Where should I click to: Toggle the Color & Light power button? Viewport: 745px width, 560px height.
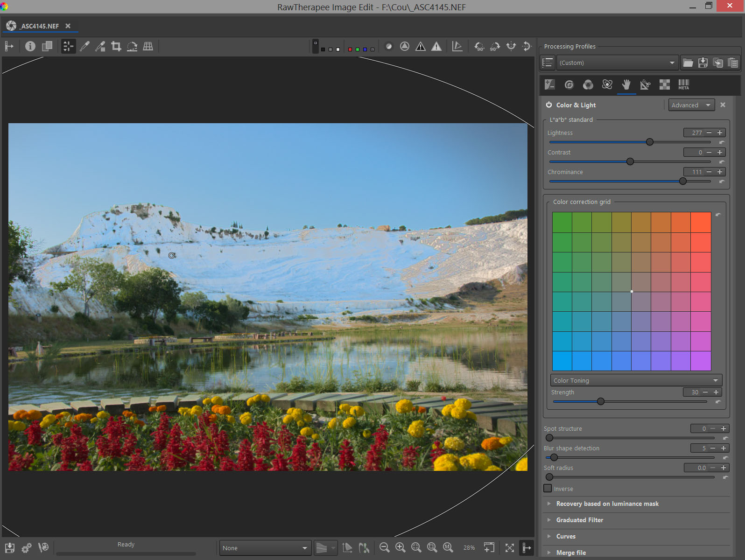click(549, 105)
